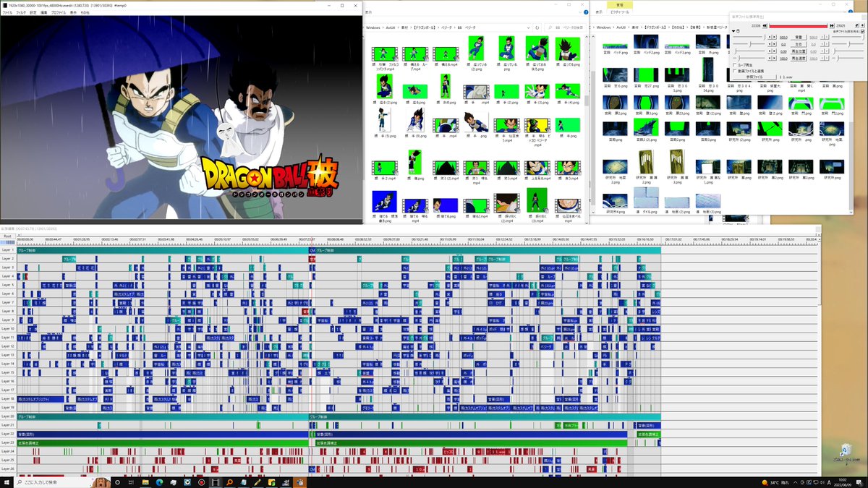Open Microsoft Edge from taskbar
The height and width of the screenshot is (488, 868).
click(159, 481)
